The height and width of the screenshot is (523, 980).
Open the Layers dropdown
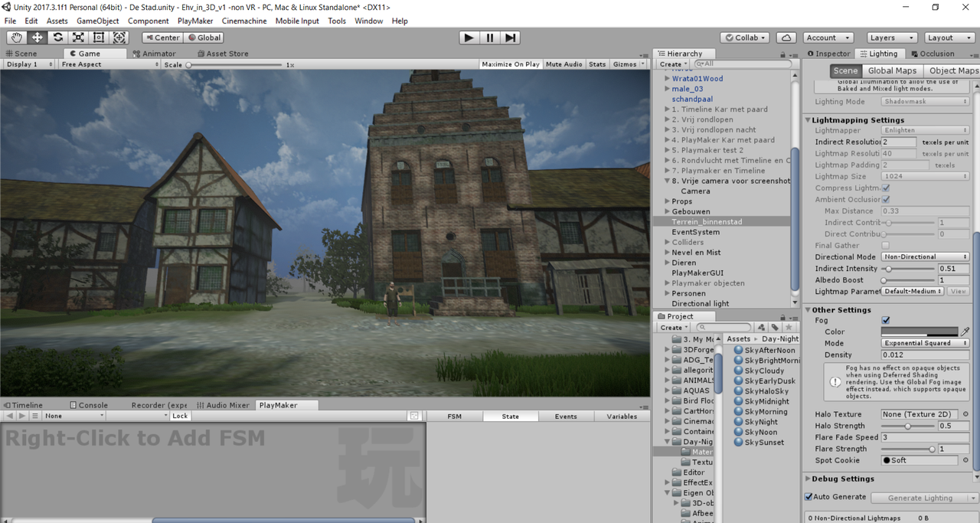click(892, 38)
